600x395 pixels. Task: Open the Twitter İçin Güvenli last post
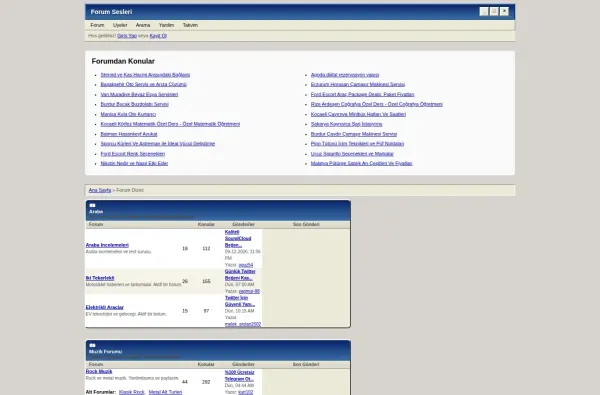(240, 301)
